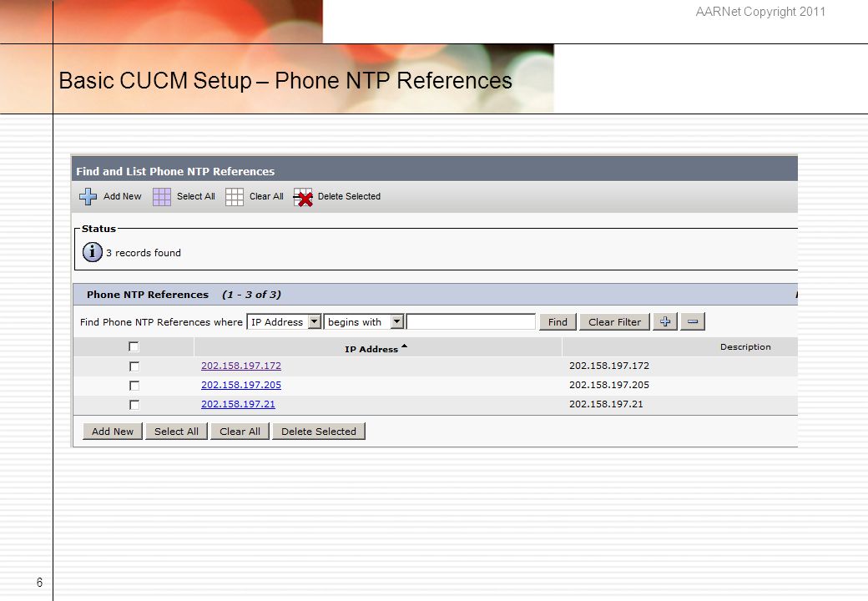Click the Clear Filter button
Viewport: 868px width, 601px height.
point(614,322)
